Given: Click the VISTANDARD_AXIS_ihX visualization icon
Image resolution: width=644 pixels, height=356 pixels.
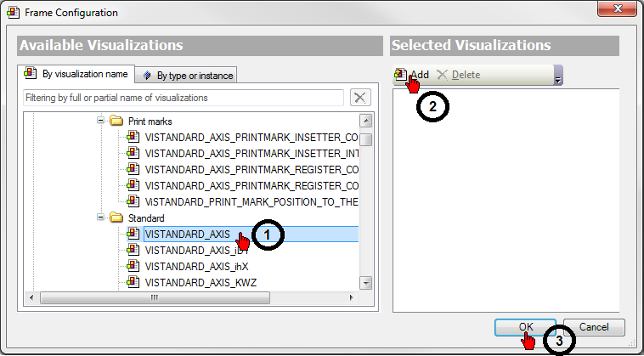Looking at the screenshot, I should pos(133,266).
